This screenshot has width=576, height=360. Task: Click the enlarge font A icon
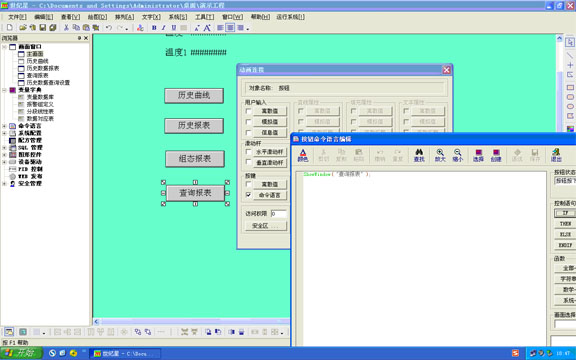coord(207,28)
